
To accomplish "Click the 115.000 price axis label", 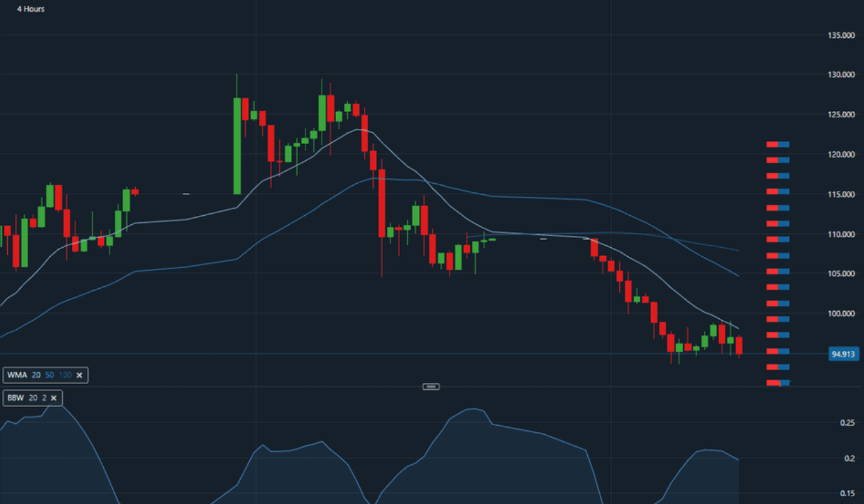I will tap(842, 194).
